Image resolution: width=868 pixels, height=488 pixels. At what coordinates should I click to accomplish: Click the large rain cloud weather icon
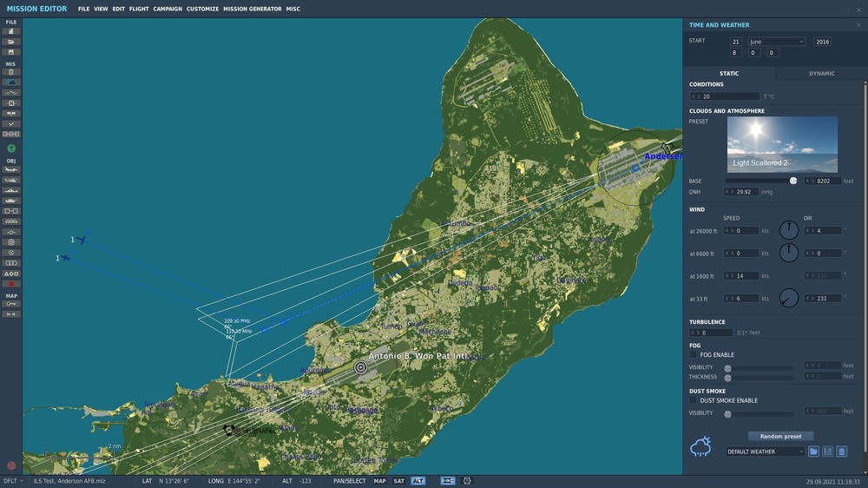click(700, 446)
